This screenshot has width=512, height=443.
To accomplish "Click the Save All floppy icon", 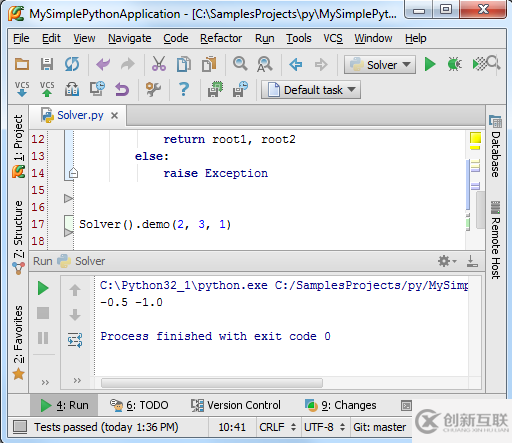I will pos(47,64).
